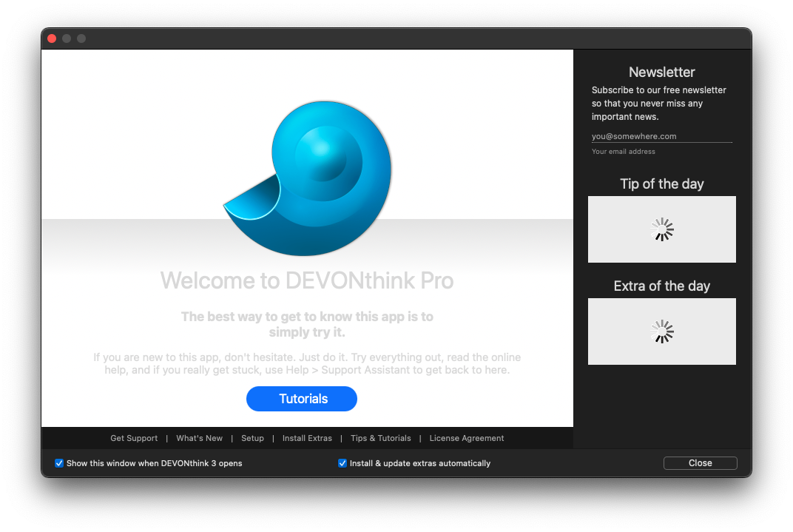Screen dimensions: 793x532
Task: Disable Show this window when DEVONthink opens
Action: 59,463
